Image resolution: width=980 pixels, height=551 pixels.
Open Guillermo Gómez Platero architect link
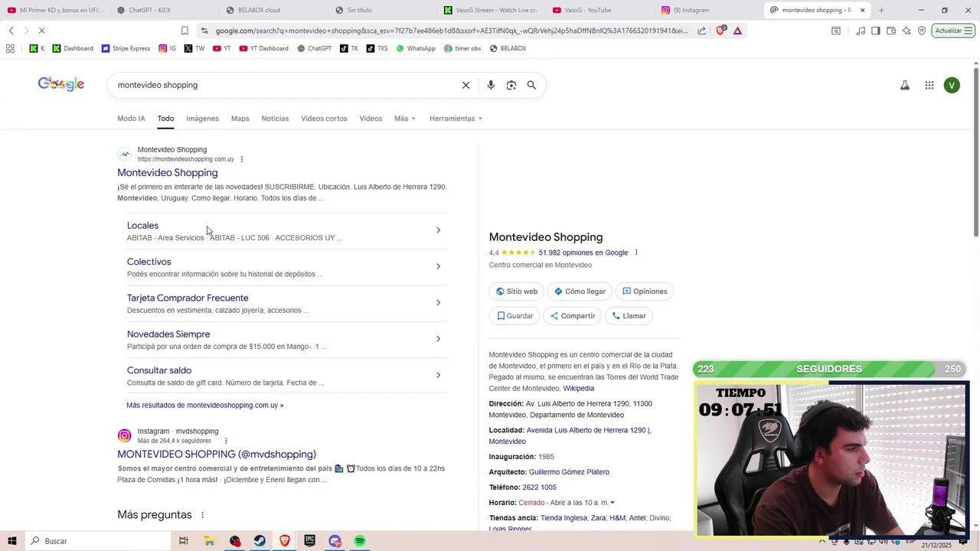[x=569, y=472]
